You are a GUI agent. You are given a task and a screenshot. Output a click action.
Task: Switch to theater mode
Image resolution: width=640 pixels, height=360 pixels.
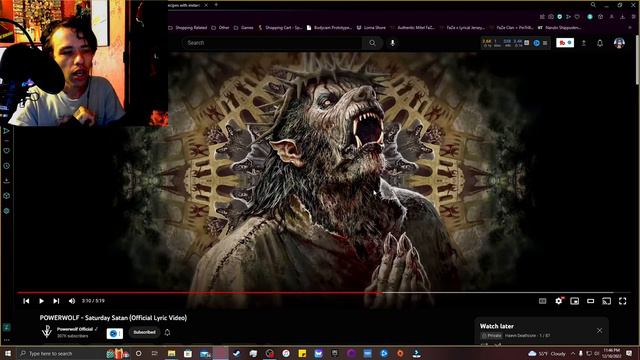point(590,301)
